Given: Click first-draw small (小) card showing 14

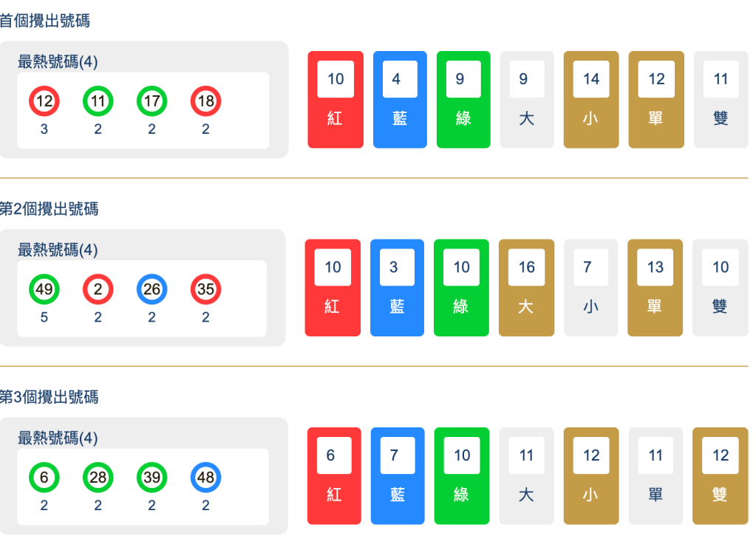Looking at the screenshot, I should pos(590,99).
